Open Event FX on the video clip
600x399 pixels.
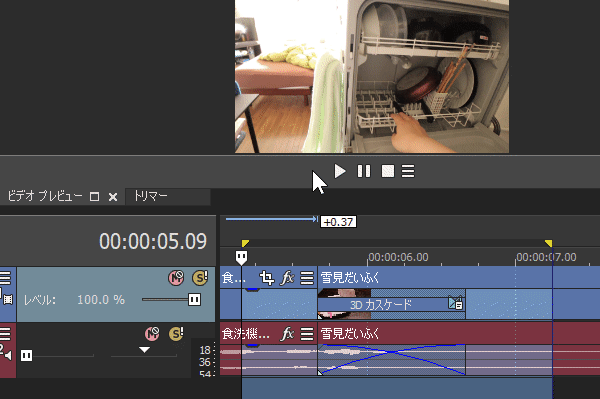287,278
